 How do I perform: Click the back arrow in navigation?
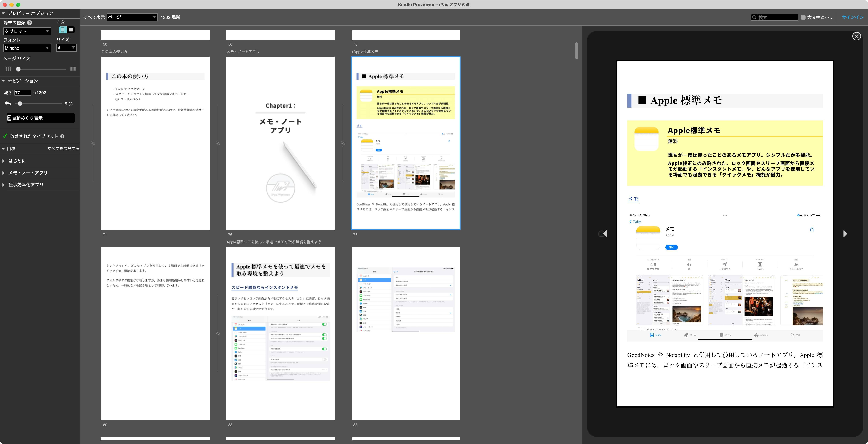pos(8,104)
